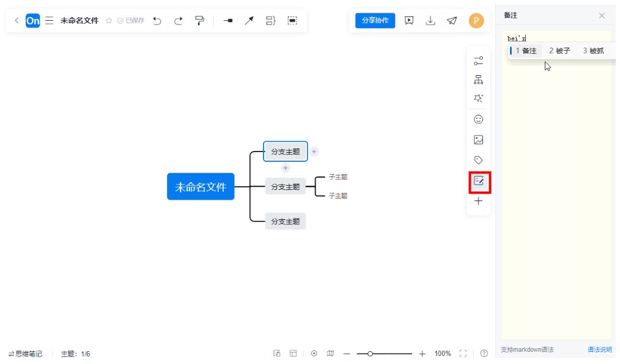Click the insert image icon in sidebar
Viewport: 620px width, 364px height.
478,140
